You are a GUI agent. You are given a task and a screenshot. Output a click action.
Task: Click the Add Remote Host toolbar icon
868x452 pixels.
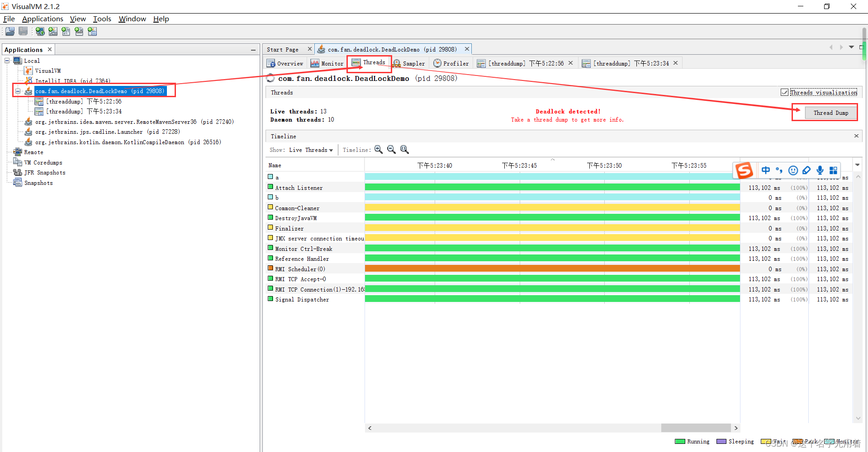tap(40, 31)
